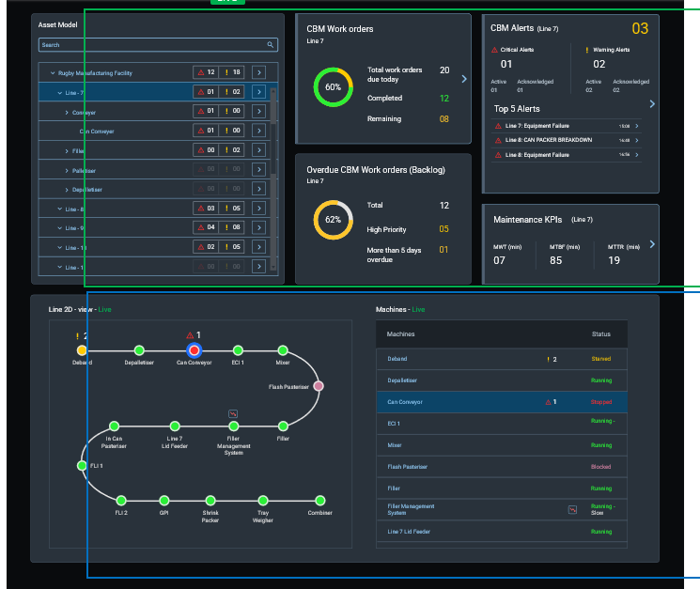Expand the Filler tree item

(67, 150)
